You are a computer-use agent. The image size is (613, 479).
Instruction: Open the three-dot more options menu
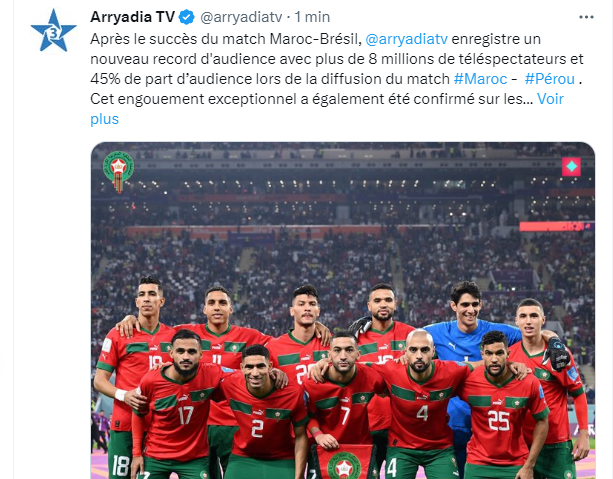pyautogui.click(x=586, y=17)
